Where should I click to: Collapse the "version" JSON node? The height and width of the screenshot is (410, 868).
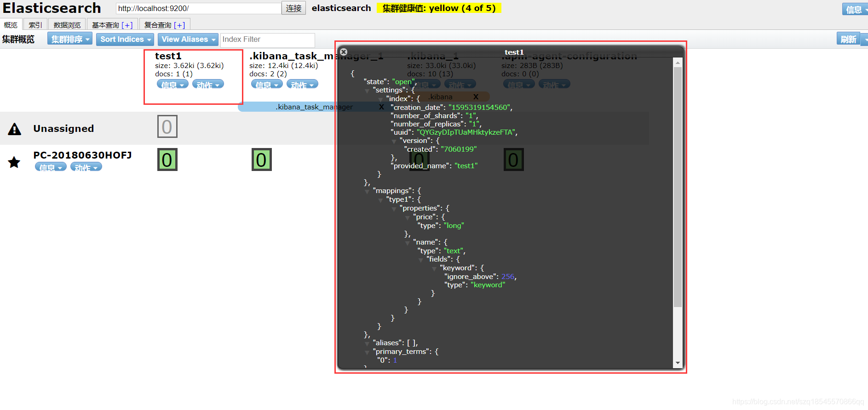pyautogui.click(x=394, y=142)
